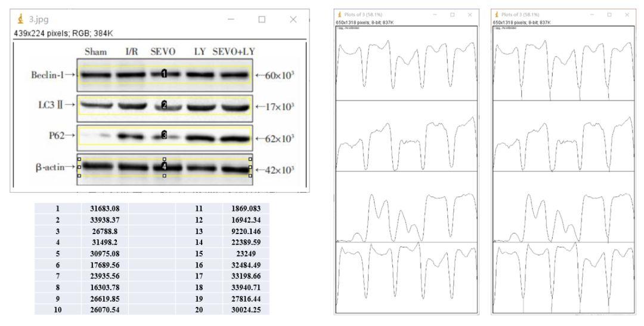
Task: Select table cell with value 22389.59
Action: pos(246,242)
